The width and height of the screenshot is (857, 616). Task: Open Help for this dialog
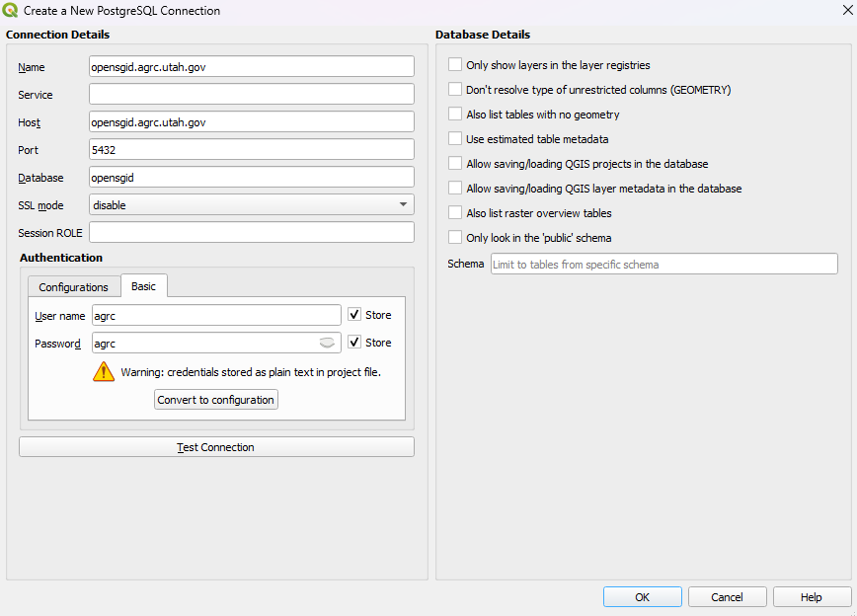click(812, 597)
